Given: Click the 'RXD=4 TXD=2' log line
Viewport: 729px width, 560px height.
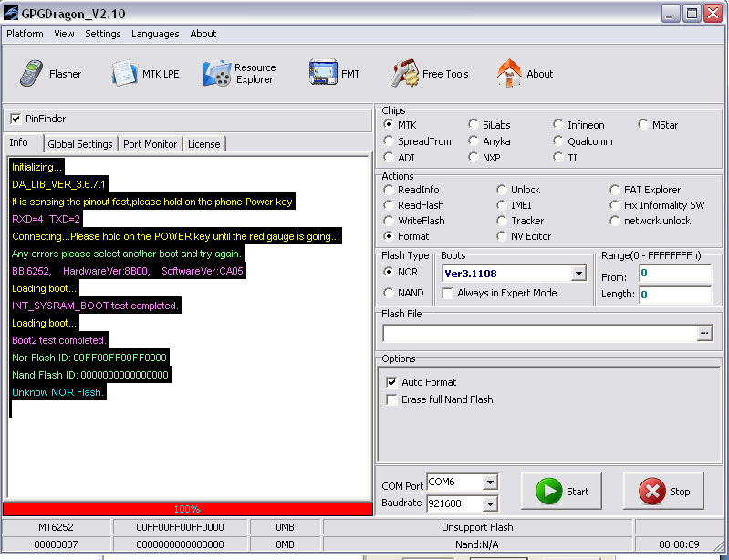Looking at the screenshot, I should [46, 219].
